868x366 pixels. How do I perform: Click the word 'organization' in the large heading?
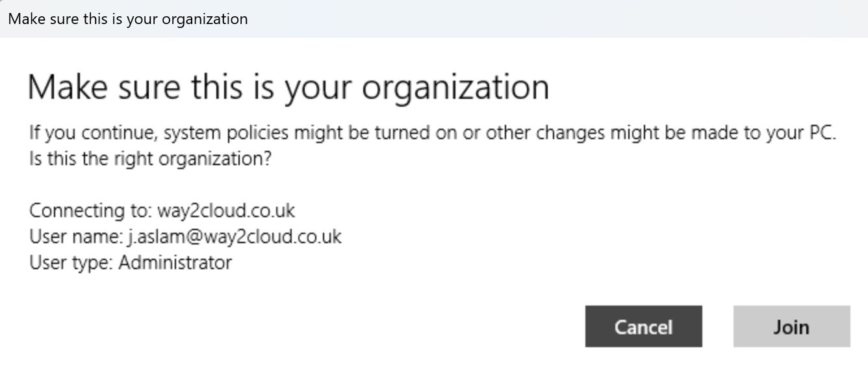455,87
